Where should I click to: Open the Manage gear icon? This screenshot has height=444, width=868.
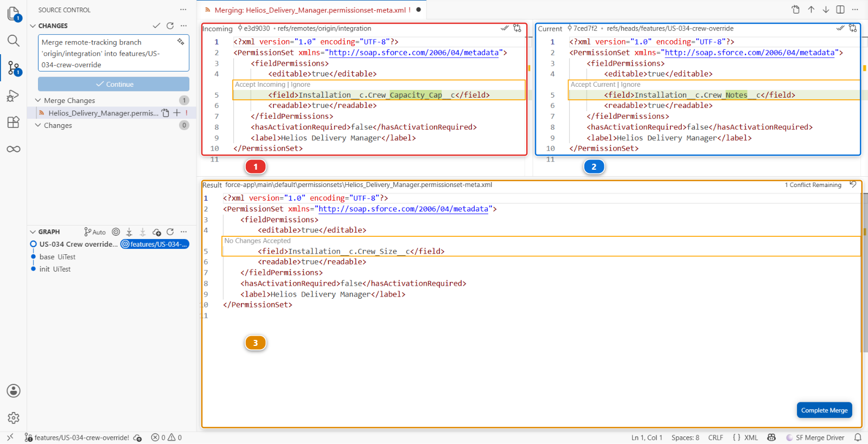coord(14,418)
